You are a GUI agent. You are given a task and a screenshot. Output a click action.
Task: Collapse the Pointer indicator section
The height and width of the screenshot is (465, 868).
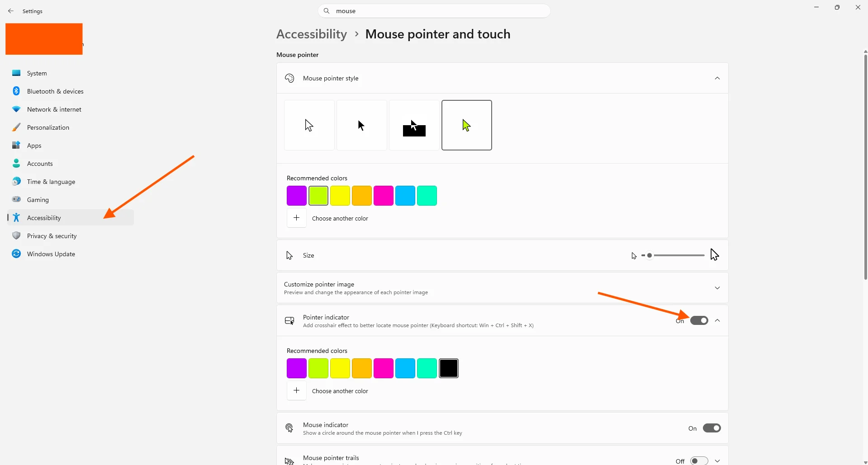click(x=717, y=320)
